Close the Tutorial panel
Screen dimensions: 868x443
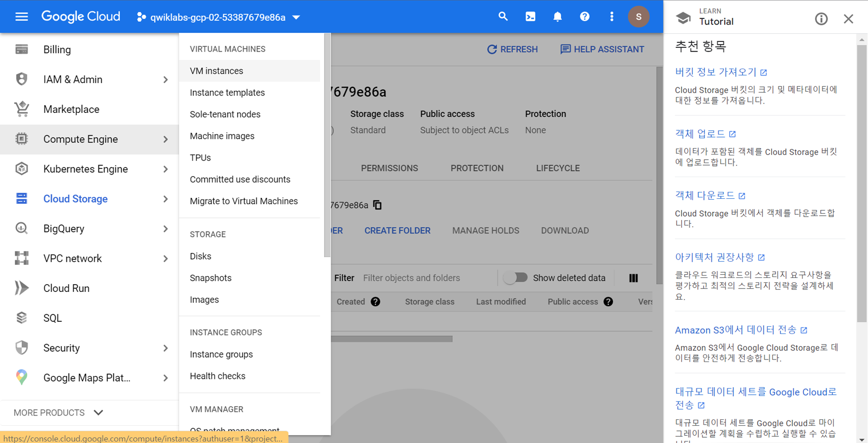click(849, 19)
